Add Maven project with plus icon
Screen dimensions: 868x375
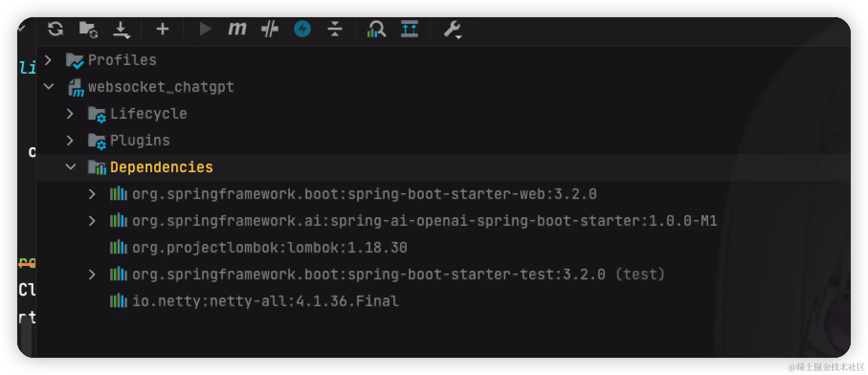click(x=163, y=29)
